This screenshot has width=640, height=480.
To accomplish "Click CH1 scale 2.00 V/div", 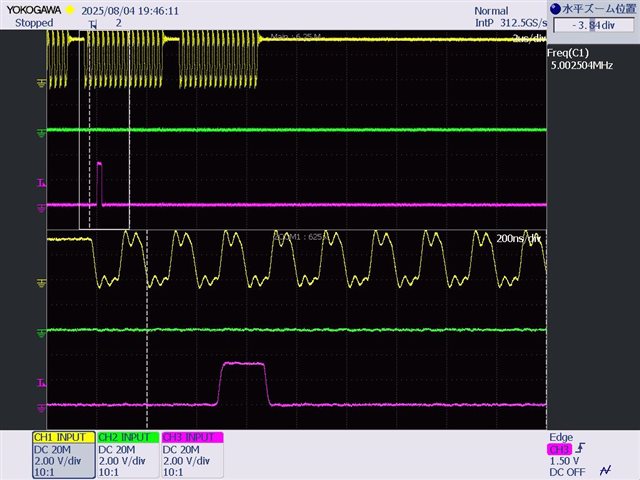I will coord(58,461).
